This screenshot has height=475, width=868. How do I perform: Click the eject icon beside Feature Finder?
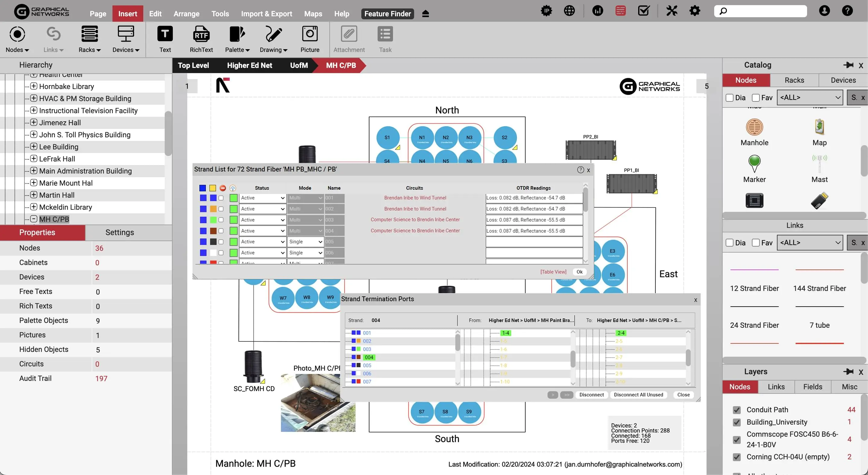[x=425, y=14]
